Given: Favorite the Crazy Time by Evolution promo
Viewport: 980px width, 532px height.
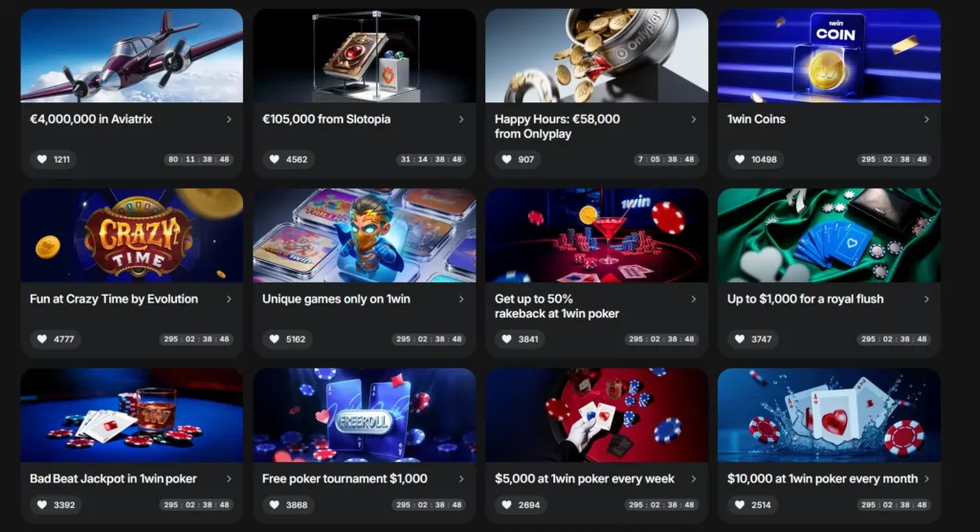Looking at the screenshot, I should pyautogui.click(x=42, y=339).
